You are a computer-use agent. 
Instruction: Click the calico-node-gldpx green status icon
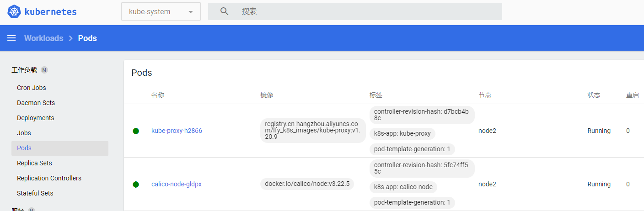(136, 185)
